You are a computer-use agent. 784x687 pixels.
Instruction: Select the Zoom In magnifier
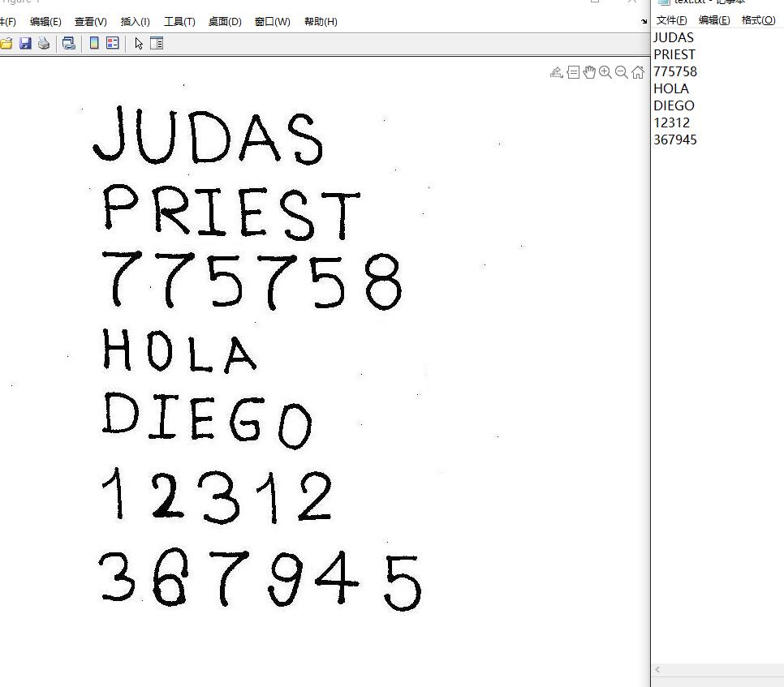coord(605,72)
